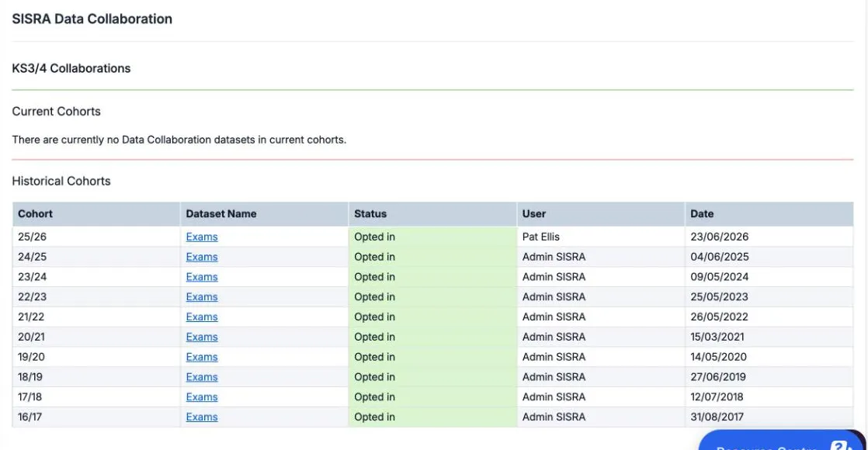Click Admin SISRA user in 16/17 row
Viewport: 868px width, 450px height.
coord(601,417)
